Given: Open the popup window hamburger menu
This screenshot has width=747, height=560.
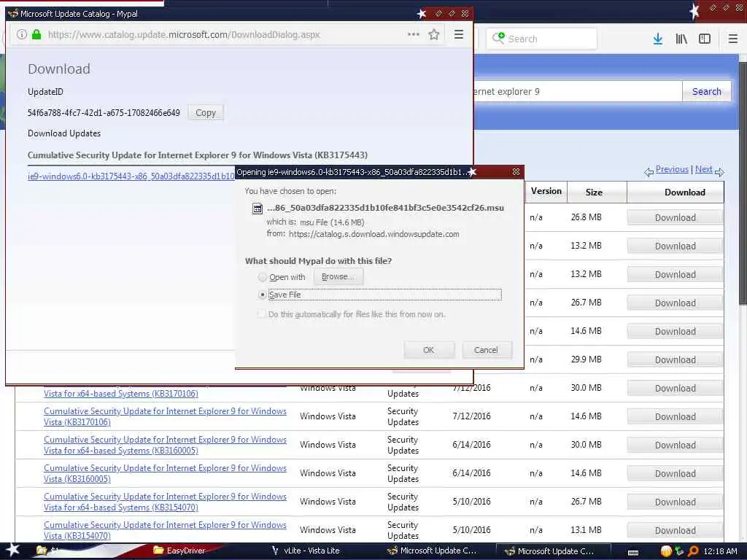Looking at the screenshot, I should click(458, 34).
